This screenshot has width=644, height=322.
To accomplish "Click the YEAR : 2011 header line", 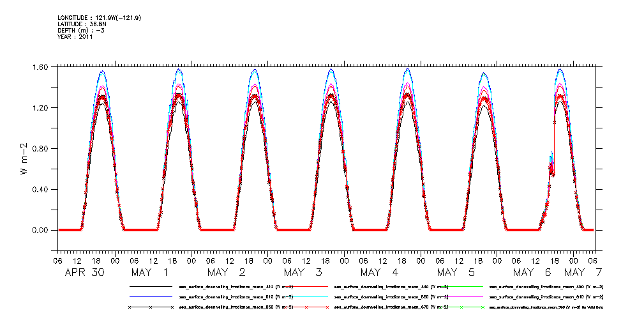I will point(75,36).
